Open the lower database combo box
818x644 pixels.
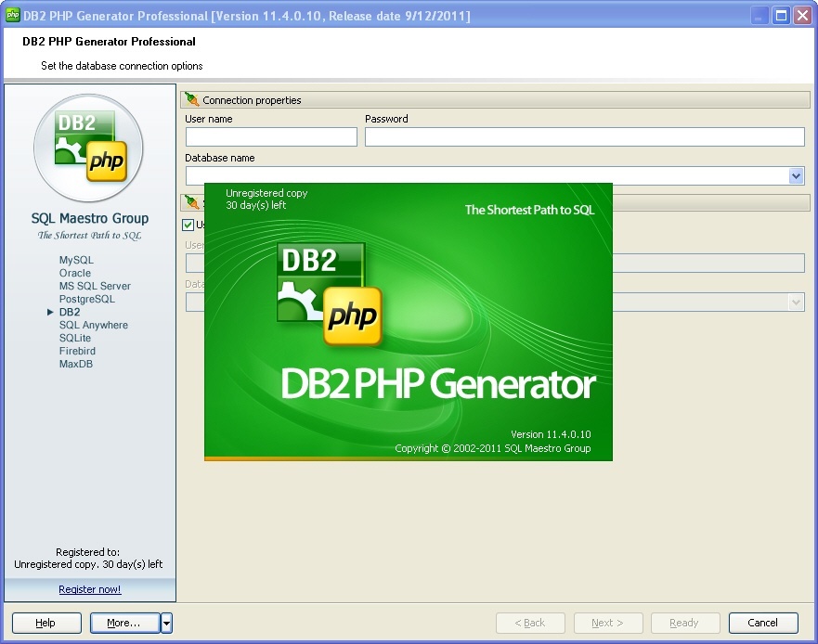pos(796,302)
